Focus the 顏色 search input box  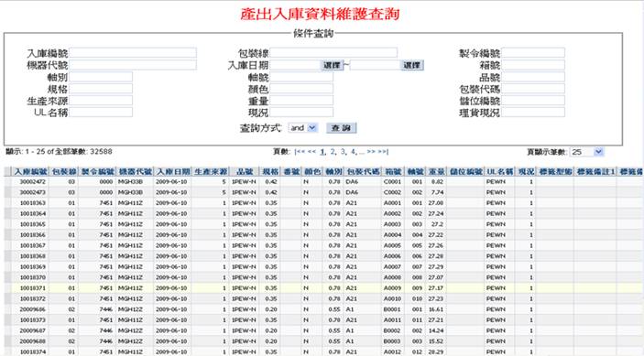point(301,89)
